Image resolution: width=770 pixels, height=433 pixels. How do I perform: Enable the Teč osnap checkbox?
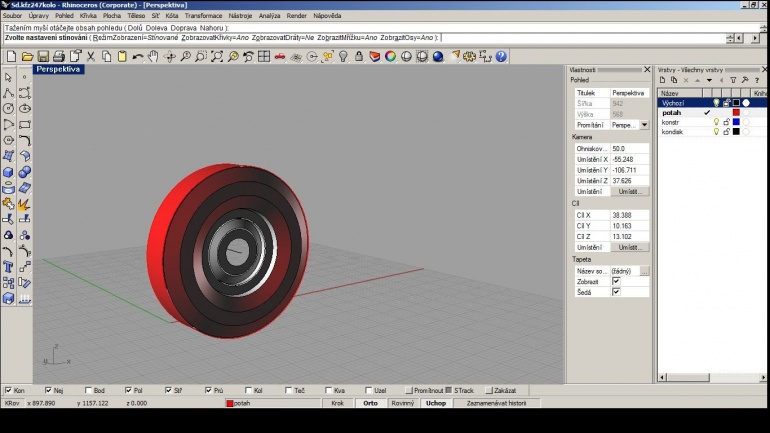(288, 390)
